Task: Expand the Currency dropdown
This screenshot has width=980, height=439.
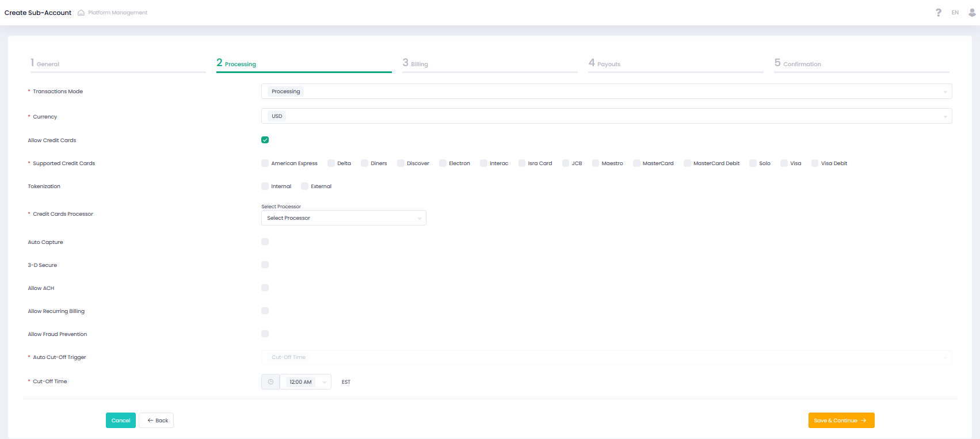Action: click(606, 116)
